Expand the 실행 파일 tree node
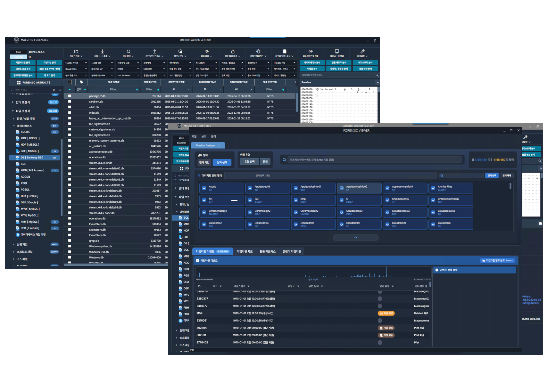This screenshot has width=548, height=392. pos(13,244)
